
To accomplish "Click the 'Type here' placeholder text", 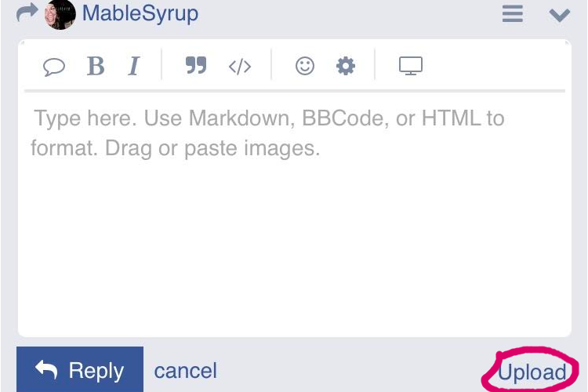I will tap(268, 133).
